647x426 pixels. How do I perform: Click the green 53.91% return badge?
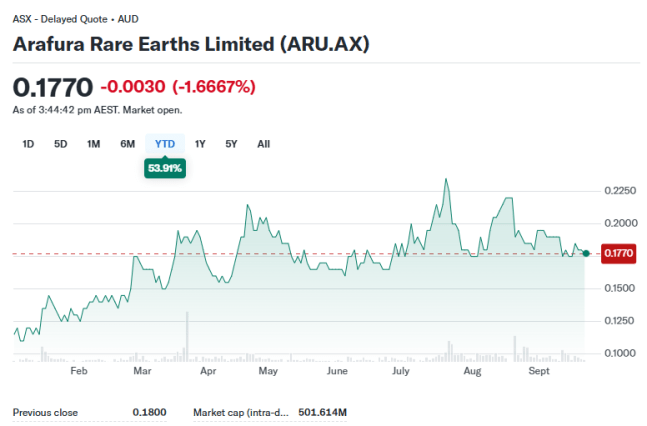165,169
